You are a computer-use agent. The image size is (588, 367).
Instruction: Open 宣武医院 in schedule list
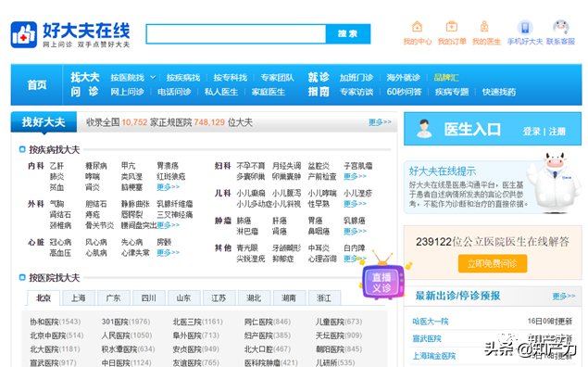[x=427, y=338]
